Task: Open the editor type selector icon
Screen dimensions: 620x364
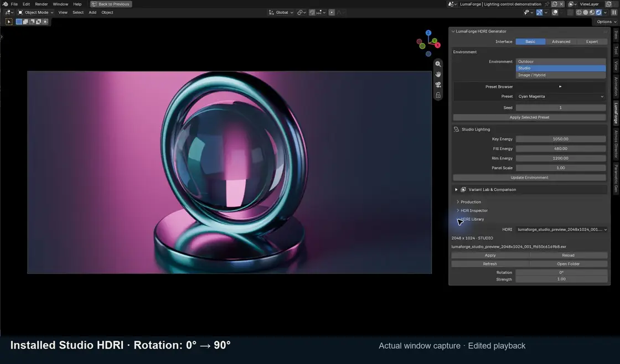Action: [9, 12]
